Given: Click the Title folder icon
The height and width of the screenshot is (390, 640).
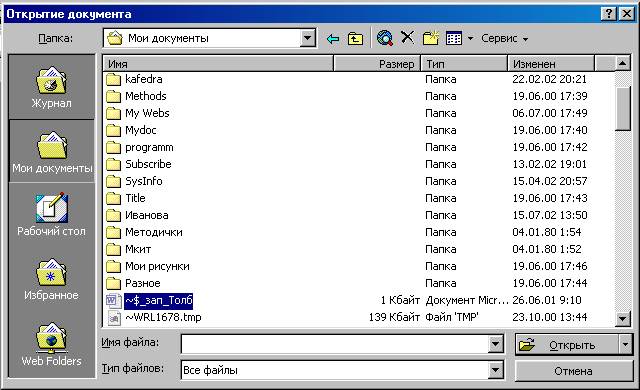Looking at the screenshot, I should tap(113, 198).
